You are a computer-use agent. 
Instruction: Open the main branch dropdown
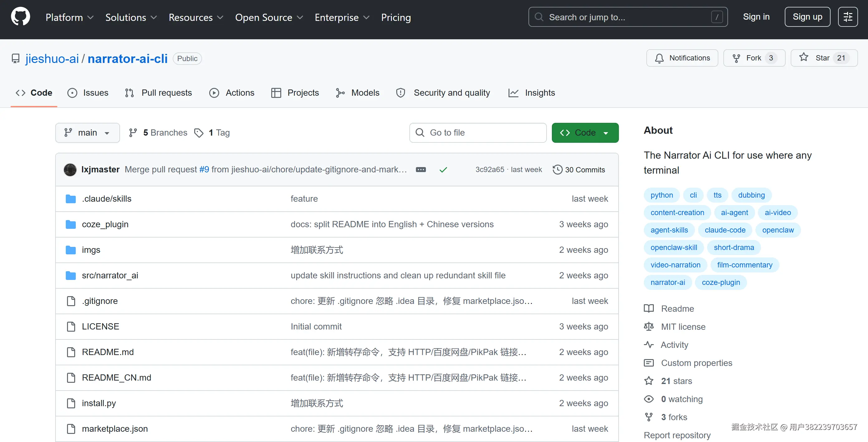pyautogui.click(x=87, y=133)
